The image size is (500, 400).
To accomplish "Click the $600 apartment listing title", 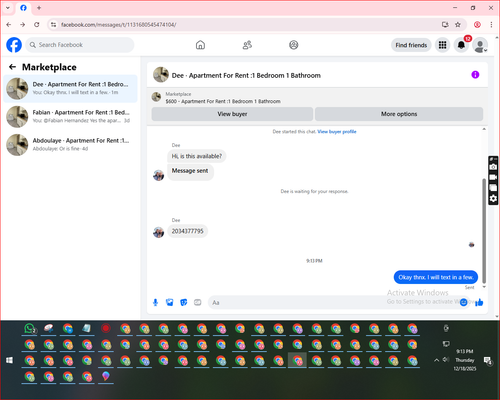I will (223, 101).
